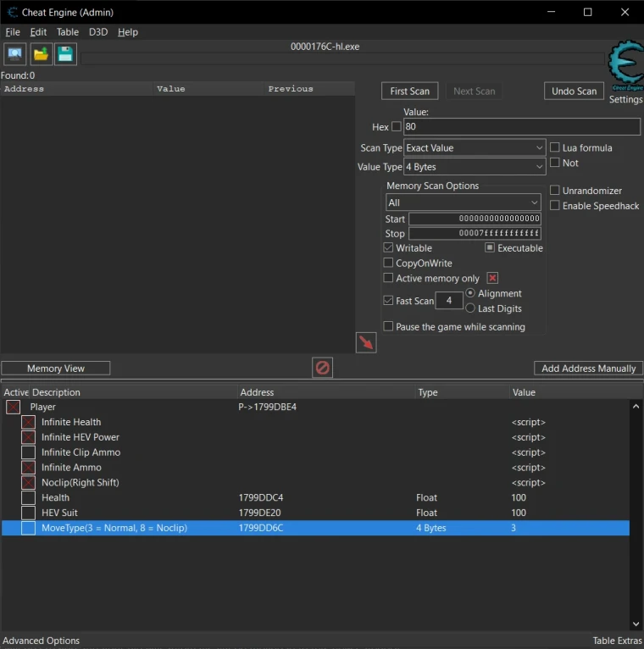
Task: Click the Start address field
Action: click(475, 219)
